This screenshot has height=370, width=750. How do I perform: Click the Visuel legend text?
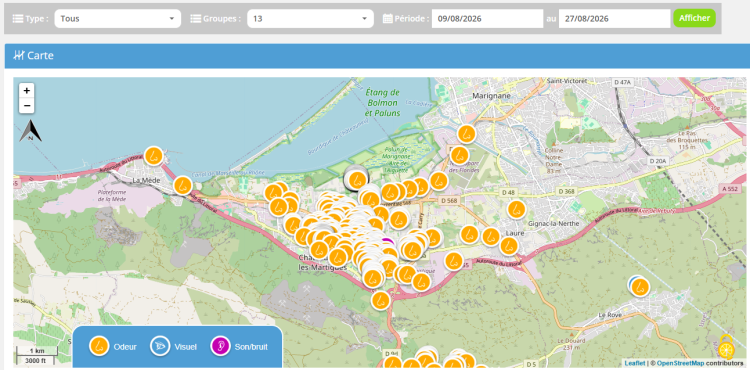click(x=186, y=347)
